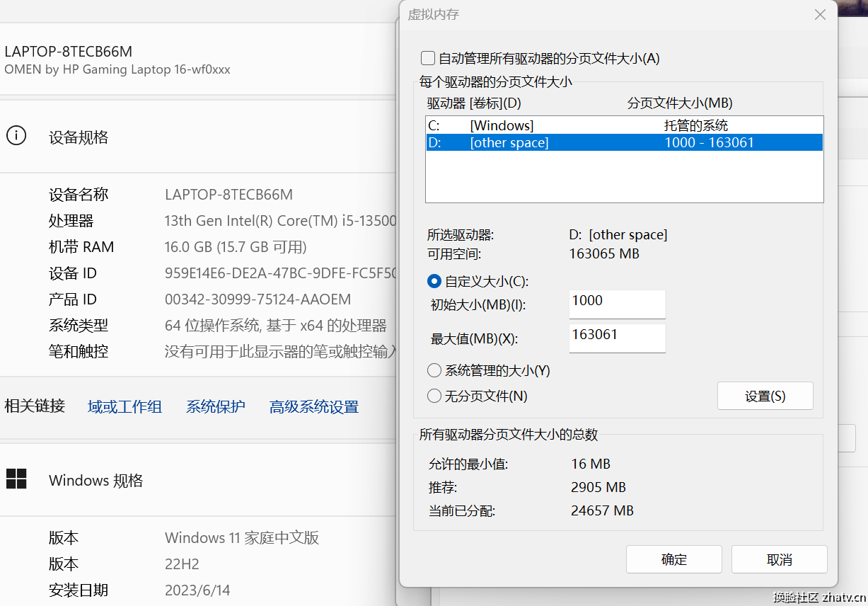Open the 系统保护 link
Image resolution: width=868 pixels, height=606 pixels.
click(x=216, y=406)
